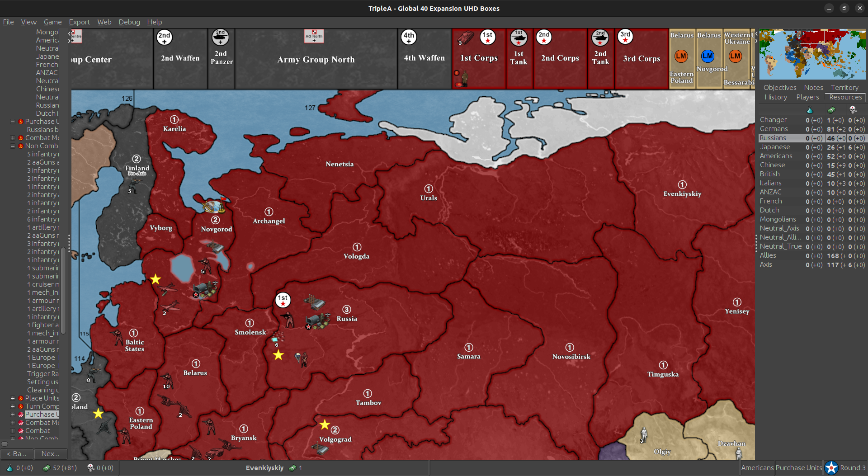Click the orange LM token under Western Ukraine
Image resolution: width=868 pixels, height=476 pixels.
click(x=735, y=56)
